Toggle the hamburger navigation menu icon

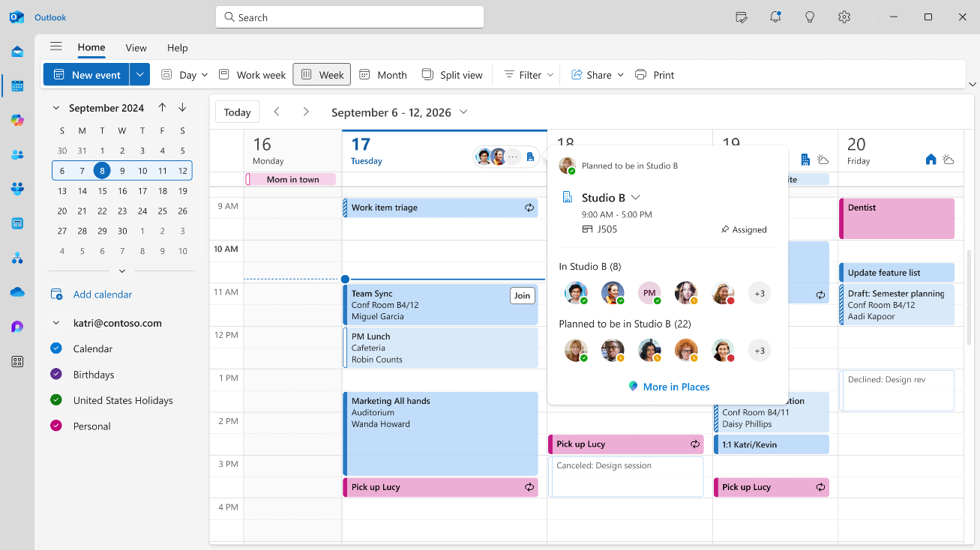click(x=56, y=46)
